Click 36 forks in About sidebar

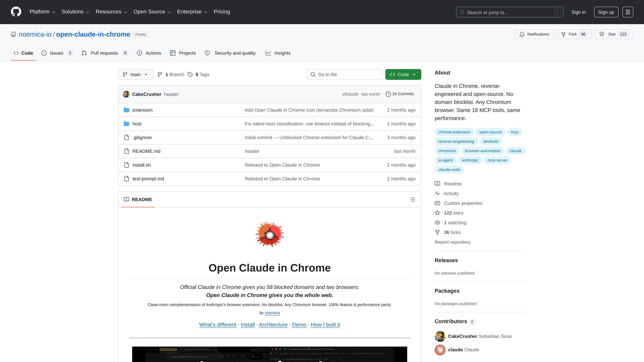pos(448,232)
